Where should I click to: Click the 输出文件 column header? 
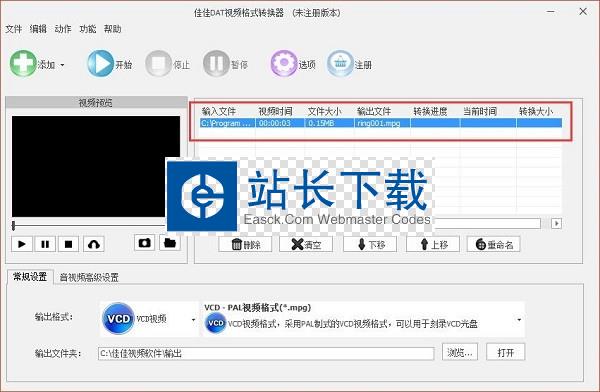[374, 111]
